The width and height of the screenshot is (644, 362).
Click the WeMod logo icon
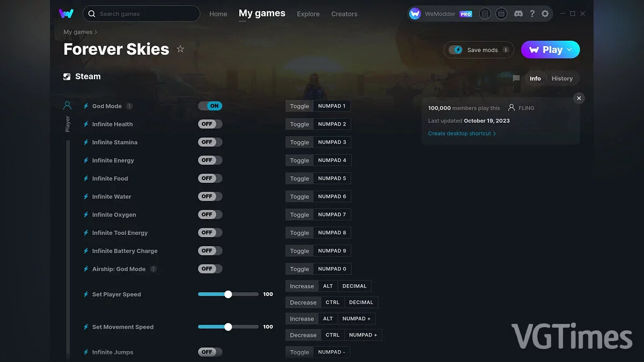[67, 13]
